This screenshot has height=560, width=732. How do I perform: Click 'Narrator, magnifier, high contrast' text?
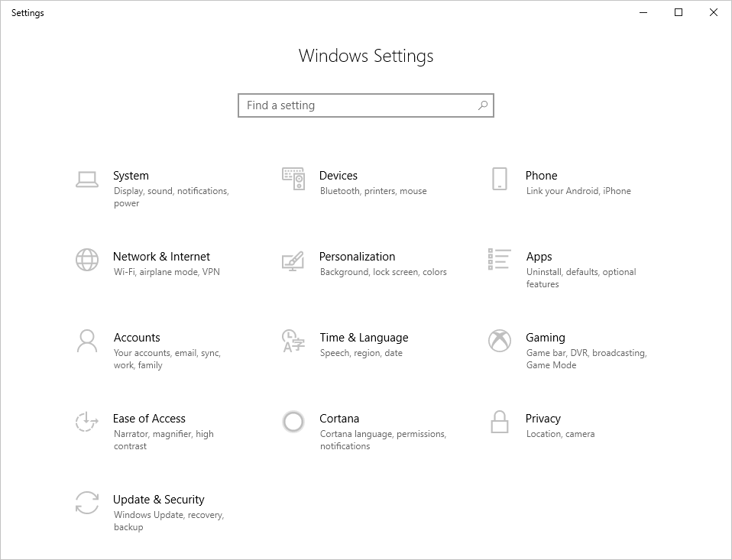tap(164, 439)
